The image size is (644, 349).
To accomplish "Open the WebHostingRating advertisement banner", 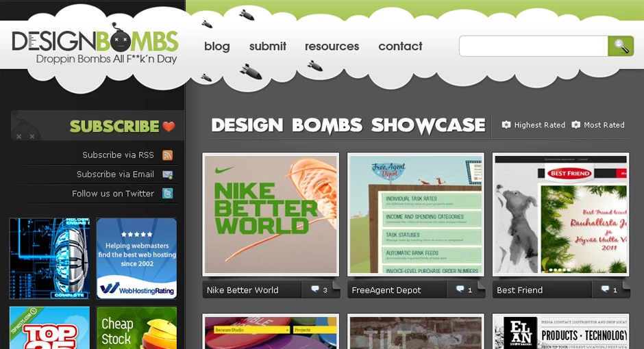I will tap(137, 259).
